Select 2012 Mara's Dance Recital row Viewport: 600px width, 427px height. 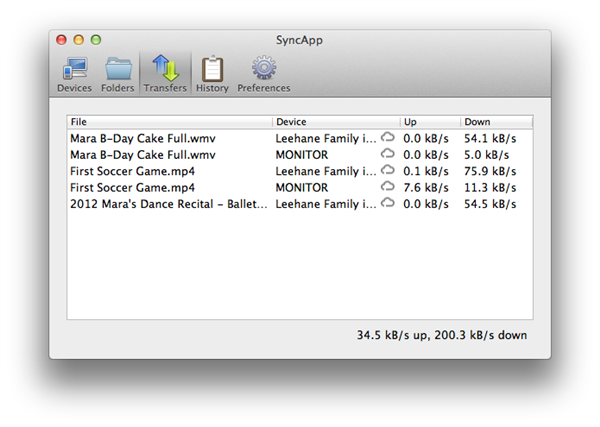click(x=168, y=203)
